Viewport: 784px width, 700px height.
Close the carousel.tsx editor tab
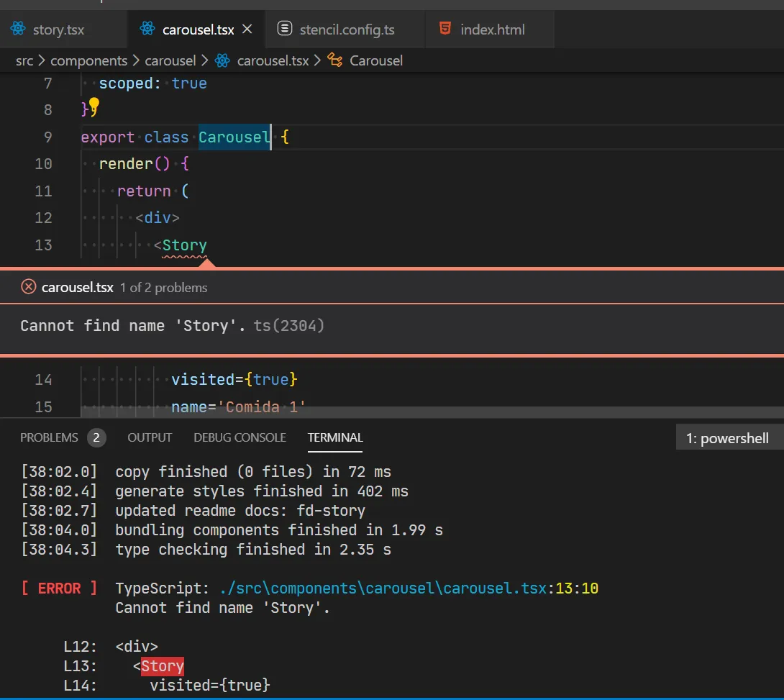(247, 29)
